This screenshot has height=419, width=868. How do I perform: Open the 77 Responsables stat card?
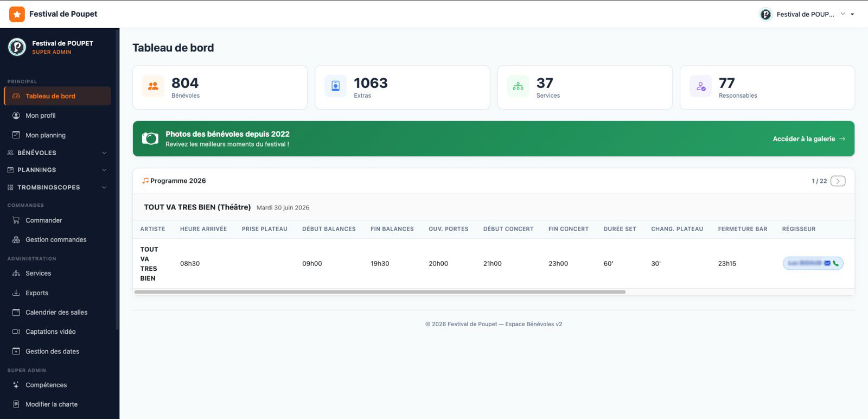(767, 87)
